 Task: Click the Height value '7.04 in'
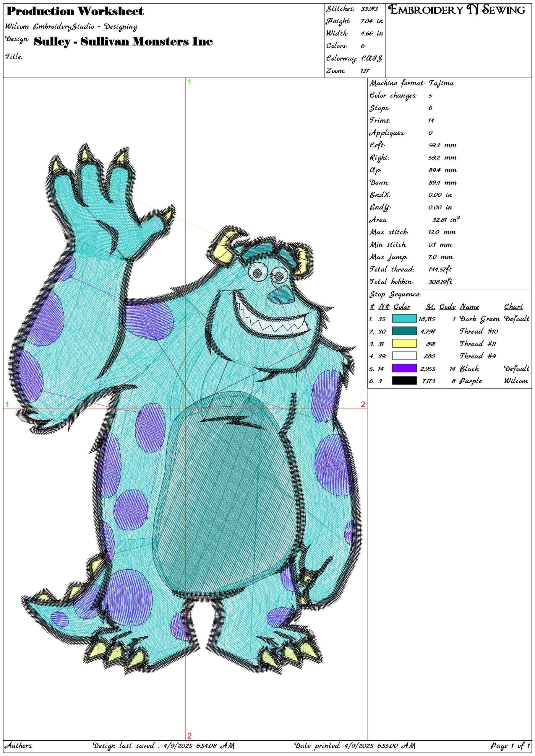[372, 21]
